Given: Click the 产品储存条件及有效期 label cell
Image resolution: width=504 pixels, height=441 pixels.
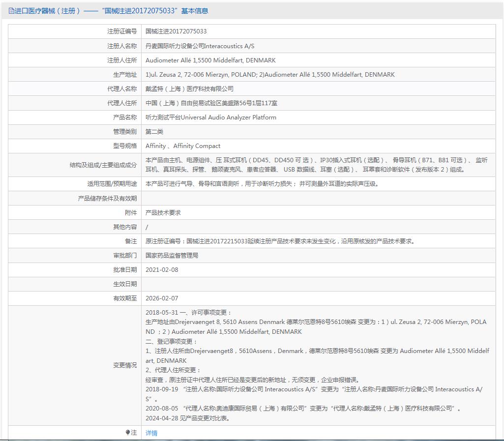Looking at the screenshot, I should [75, 198].
